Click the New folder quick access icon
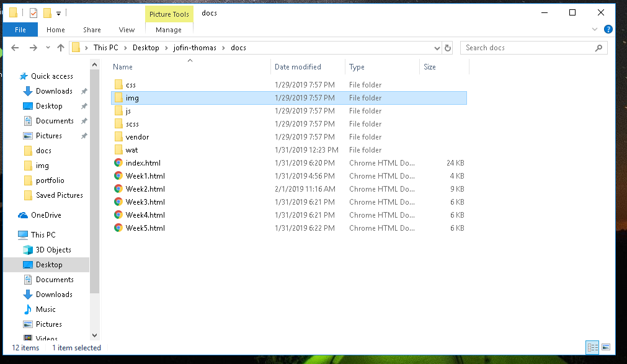The height and width of the screenshot is (364, 627). (x=47, y=13)
